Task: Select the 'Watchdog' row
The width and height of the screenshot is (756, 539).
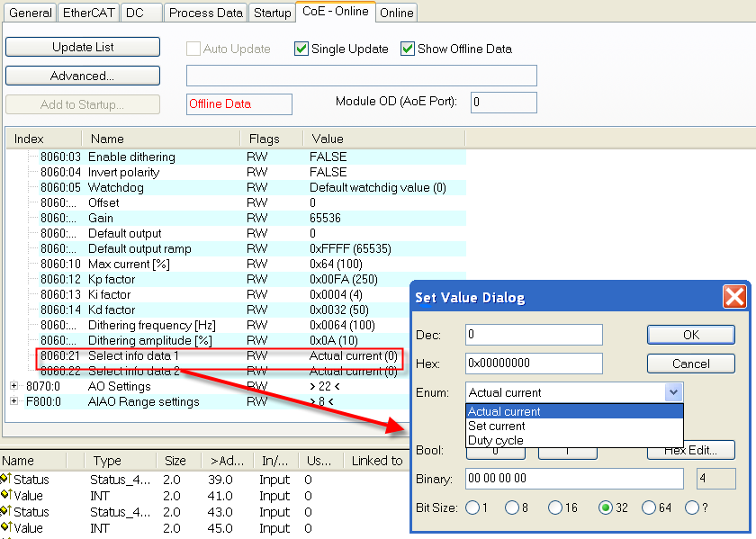Action: pyautogui.click(x=253, y=187)
